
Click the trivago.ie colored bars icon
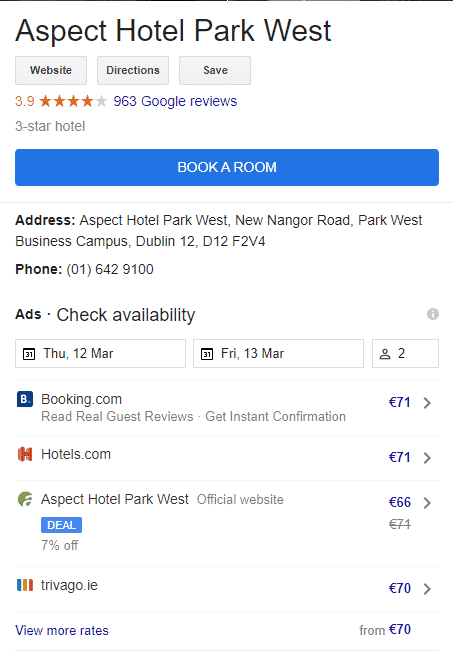point(25,585)
